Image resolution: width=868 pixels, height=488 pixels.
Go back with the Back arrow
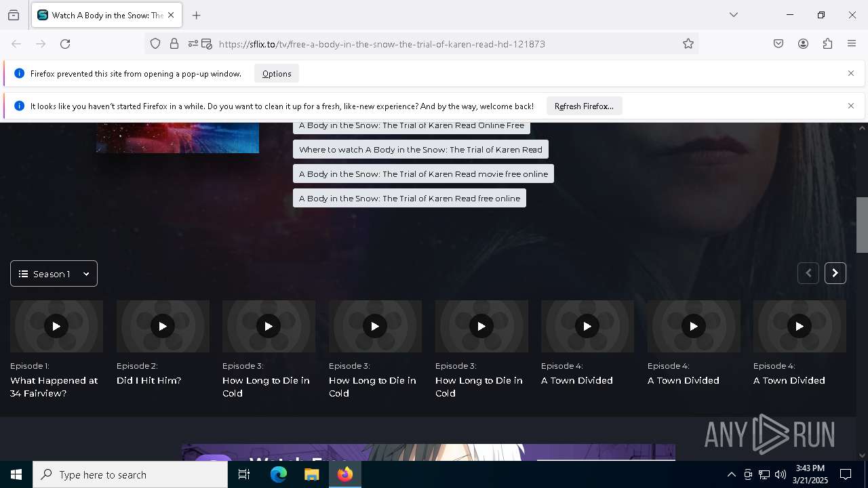click(16, 44)
